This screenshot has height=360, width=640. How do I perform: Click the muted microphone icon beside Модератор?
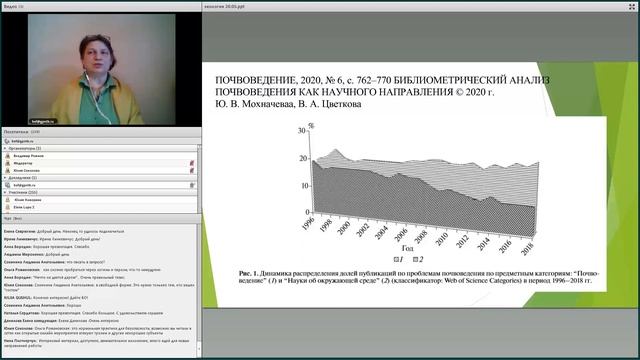pyautogui.click(x=192, y=163)
